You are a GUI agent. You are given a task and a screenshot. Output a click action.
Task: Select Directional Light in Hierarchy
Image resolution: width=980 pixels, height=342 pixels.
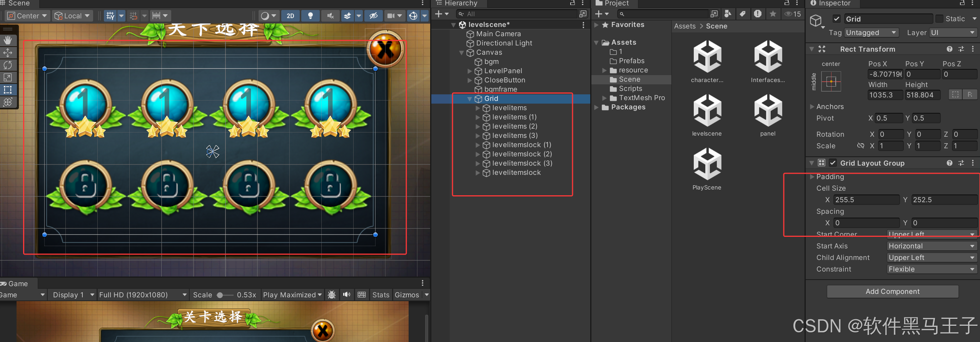tap(504, 43)
